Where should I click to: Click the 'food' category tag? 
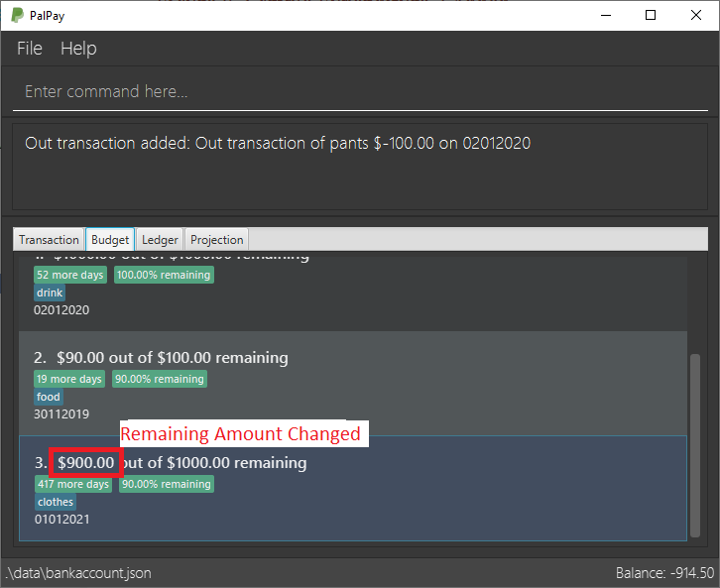click(49, 397)
